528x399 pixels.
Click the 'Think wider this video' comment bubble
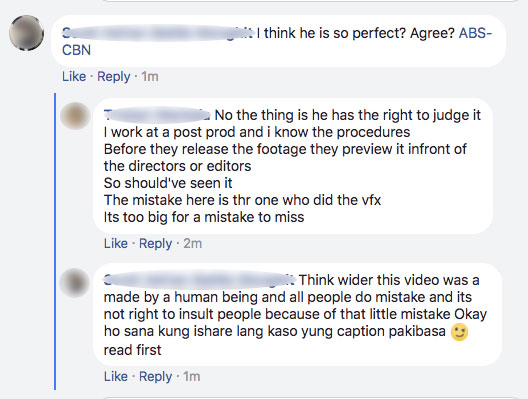[297, 315]
